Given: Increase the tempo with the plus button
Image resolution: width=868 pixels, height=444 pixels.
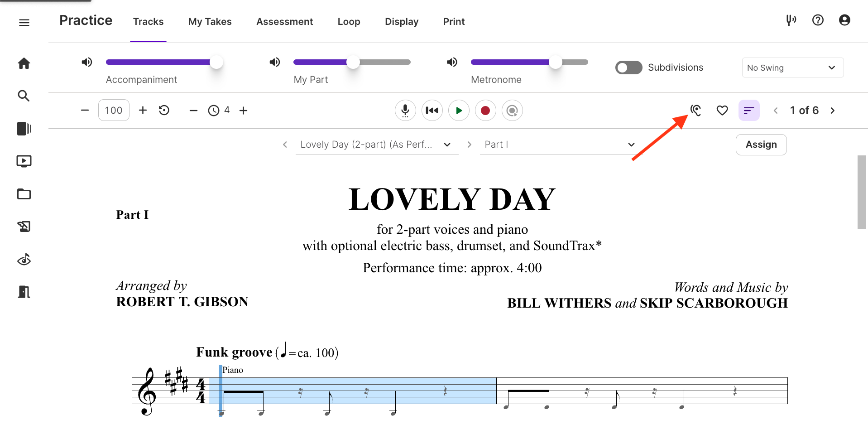Looking at the screenshot, I should 143,110.
